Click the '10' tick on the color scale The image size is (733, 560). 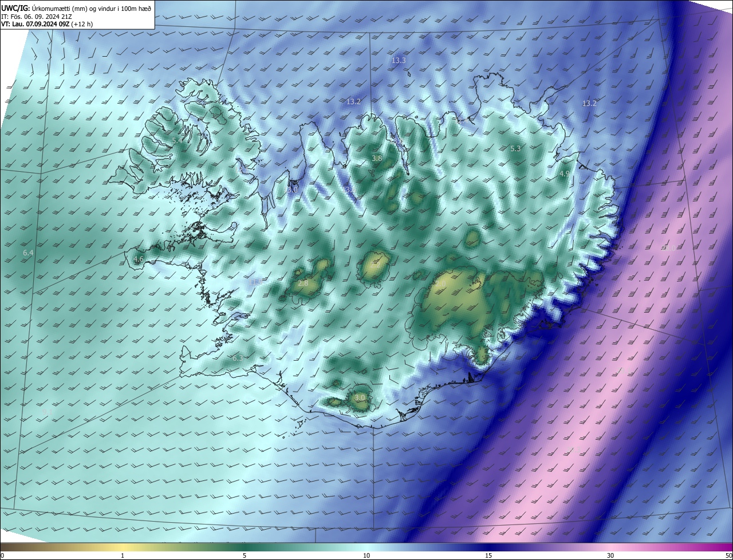[x=366, y=555]
